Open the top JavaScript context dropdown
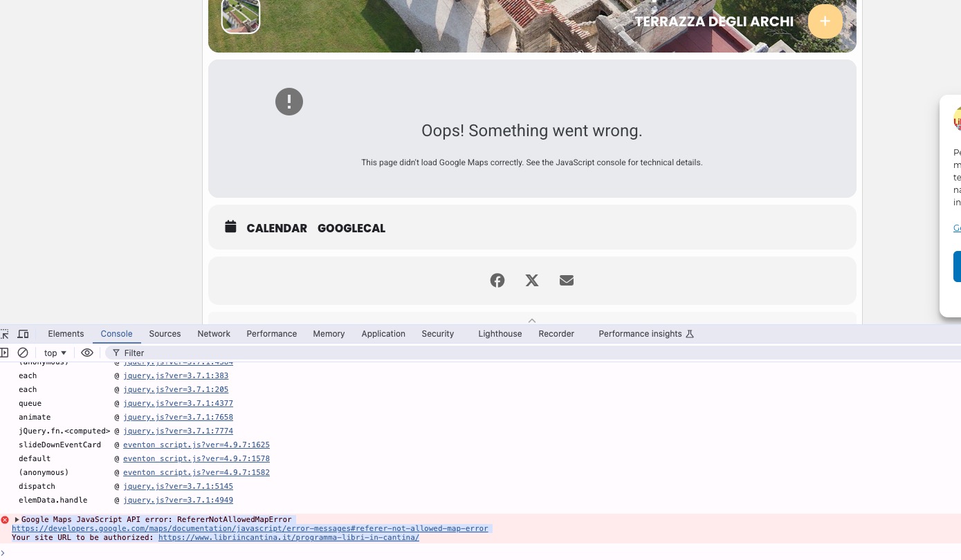961x560 pixels. [55, 353]
